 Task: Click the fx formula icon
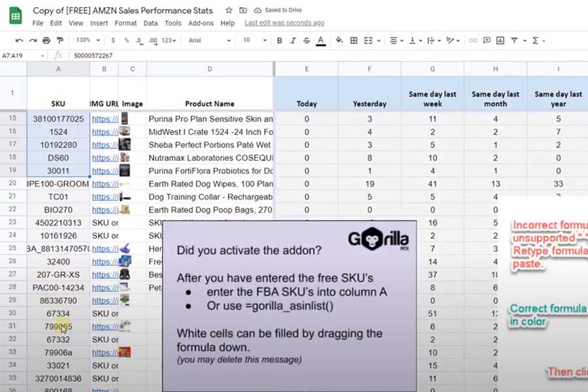(x=57, y=56)
